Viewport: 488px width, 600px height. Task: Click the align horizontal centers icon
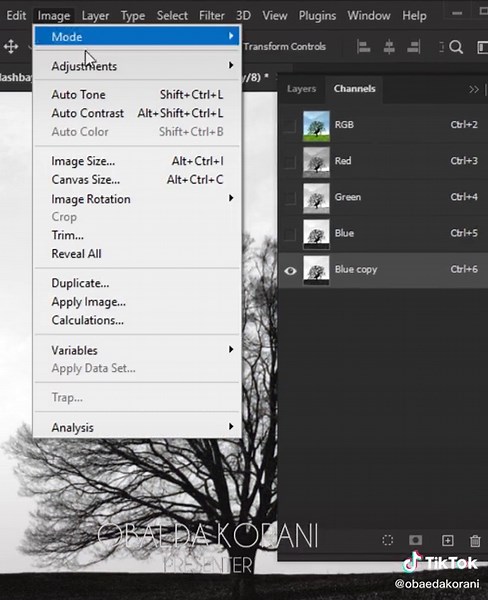pos(389,47)
